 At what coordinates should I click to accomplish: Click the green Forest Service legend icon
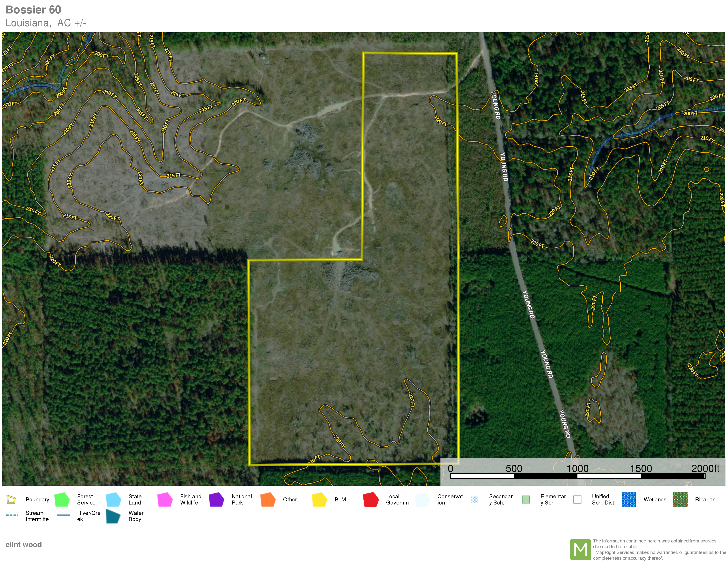tap(62, 499)
